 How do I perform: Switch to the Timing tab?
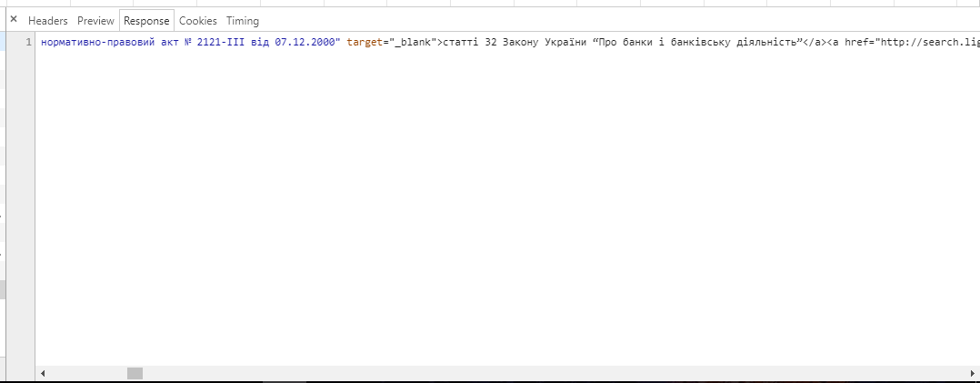(243, 21)
